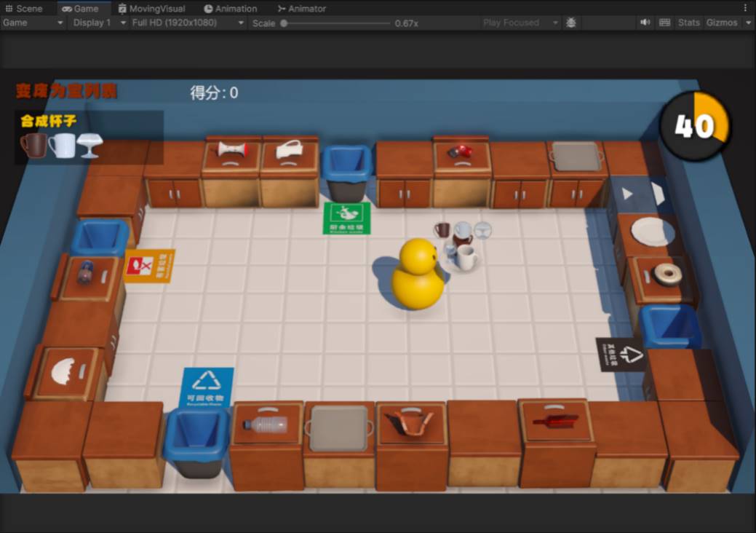Mute audio with the speaker icon
This screenshot has width=756, height=533.
(x=645, y=23)
